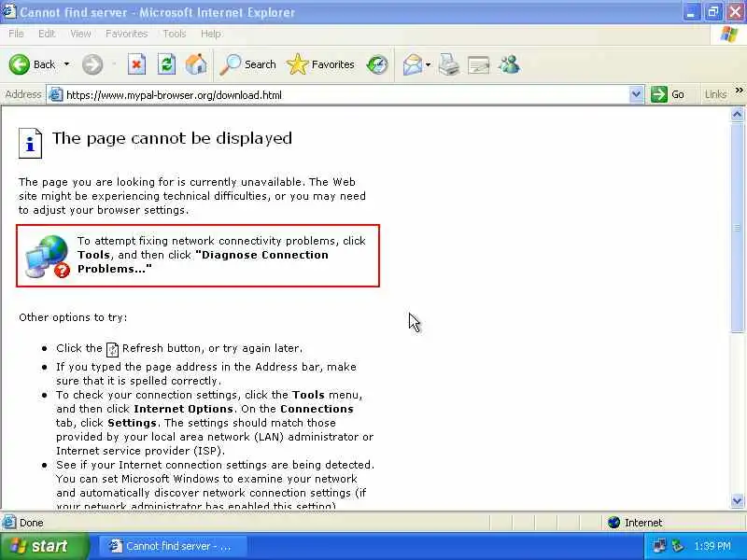Click the network globe diagnostic icon
This screenshot has width=747, height=560.
(48, 256)
